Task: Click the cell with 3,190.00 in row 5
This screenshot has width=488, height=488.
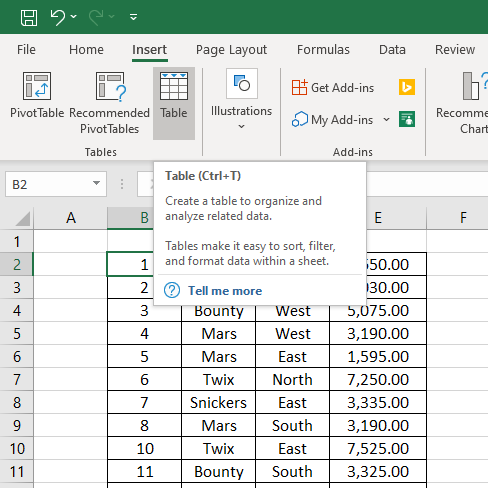Action: 378,333
